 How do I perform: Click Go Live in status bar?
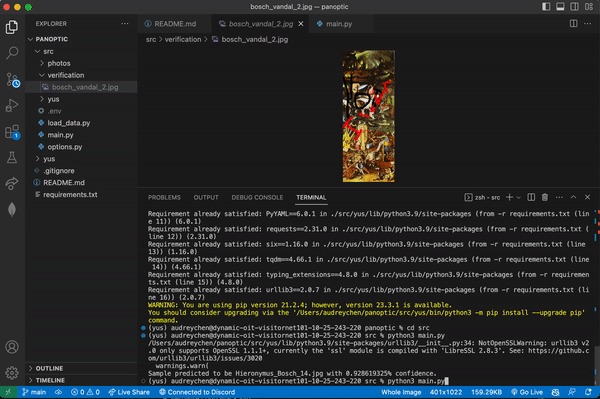click(527, 392)
